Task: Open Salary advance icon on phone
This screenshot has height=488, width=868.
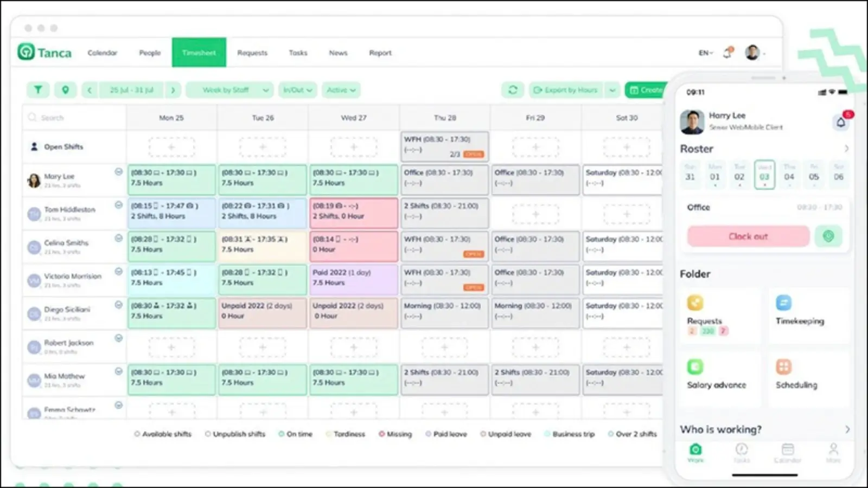Action: 695,367
